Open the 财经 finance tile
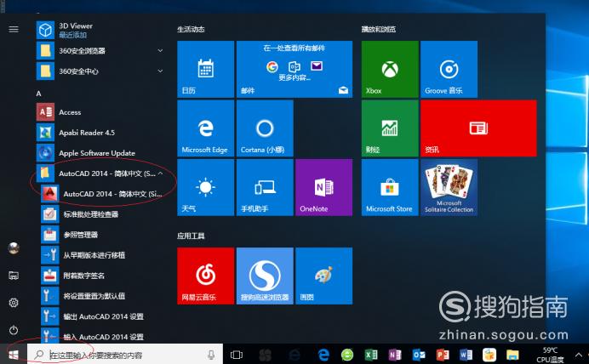The image size is (589, 364). (x=390, y=128)
